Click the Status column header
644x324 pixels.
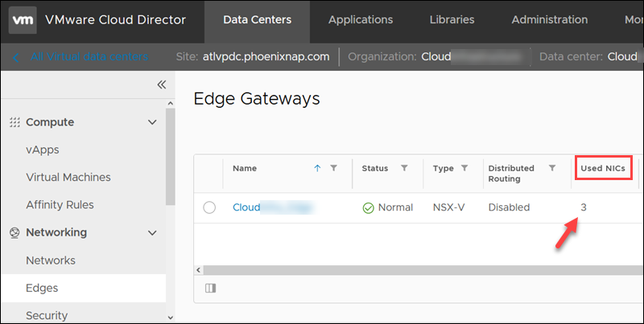point(374,168)
